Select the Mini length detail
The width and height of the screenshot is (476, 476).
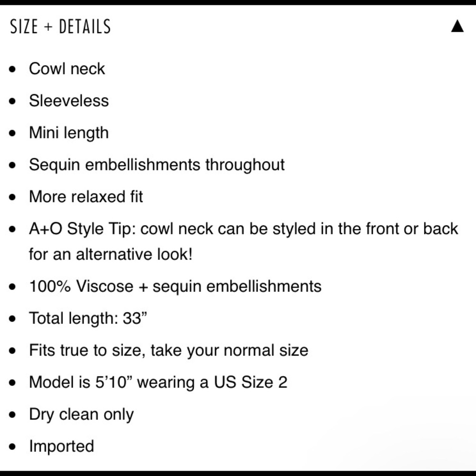coord(69,133)
